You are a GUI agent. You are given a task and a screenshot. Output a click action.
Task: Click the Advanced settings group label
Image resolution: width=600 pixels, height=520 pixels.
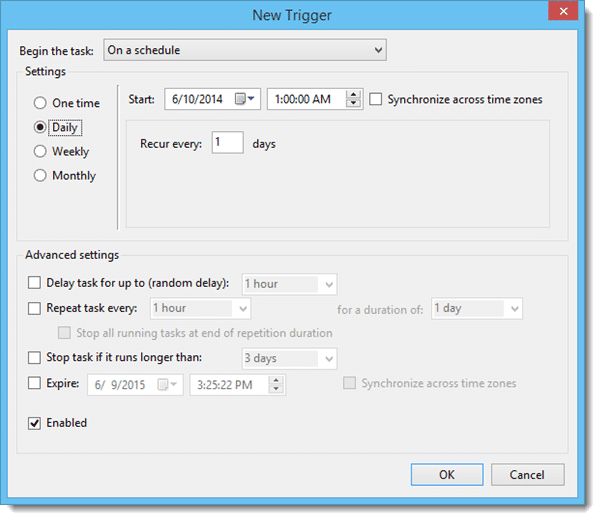[x=72, y=255]
